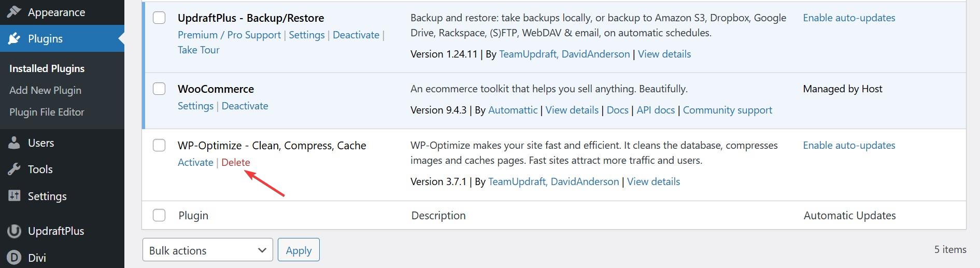Click the Plugin column footer label
The width and height of the screenshot is (980, 268).
pyautogui.click(x=193, y=215)
